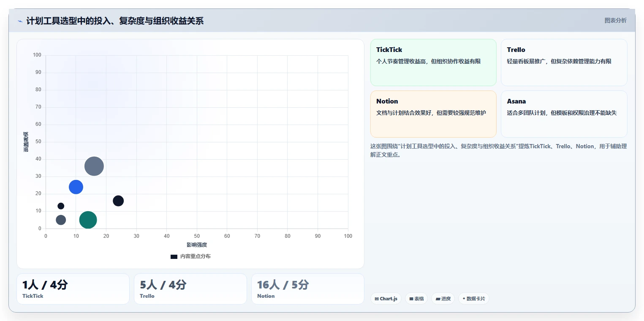Select the blue bubble in the chart
This screenshot has width=644, height=321.
76,187
